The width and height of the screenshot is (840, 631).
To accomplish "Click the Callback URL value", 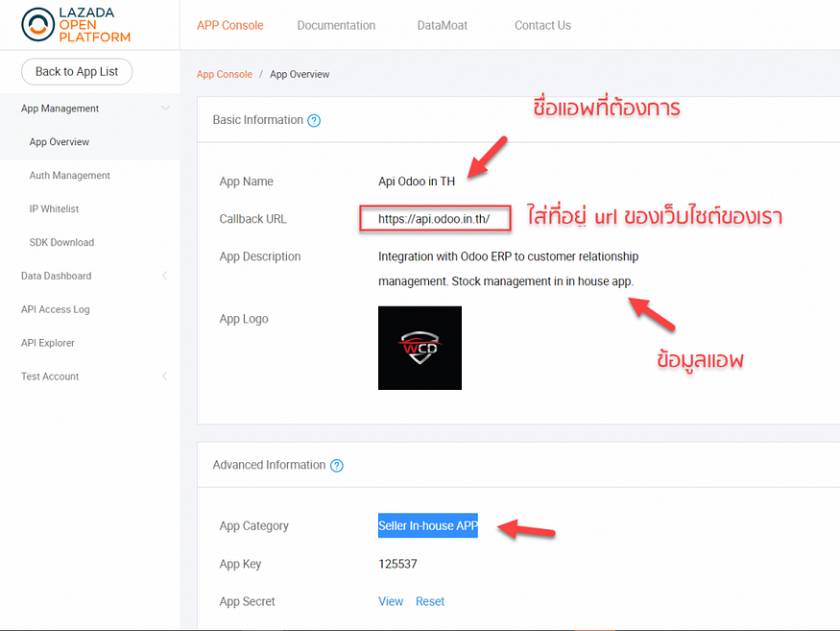I will click(435, 219).
